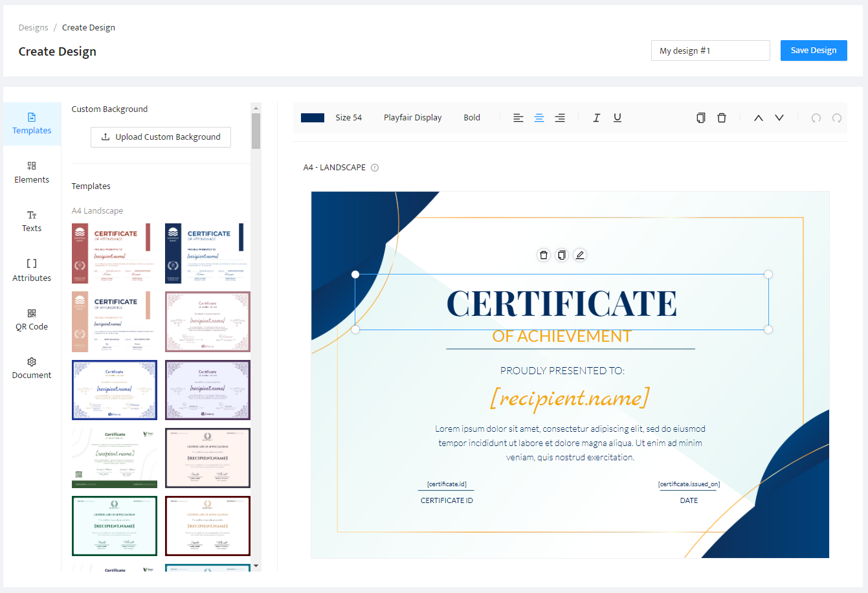
Task: Duplicate element using toolbar copy icon
Action: (700, 118)
